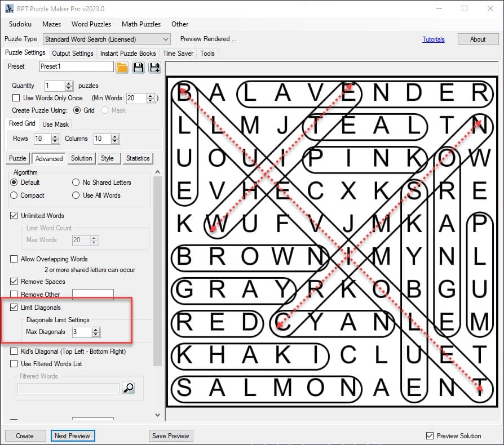Image resolution: width=504 pixels, height=445 pixels.
Task: Click the Next Preview button
Action: (x=72, y=435)
